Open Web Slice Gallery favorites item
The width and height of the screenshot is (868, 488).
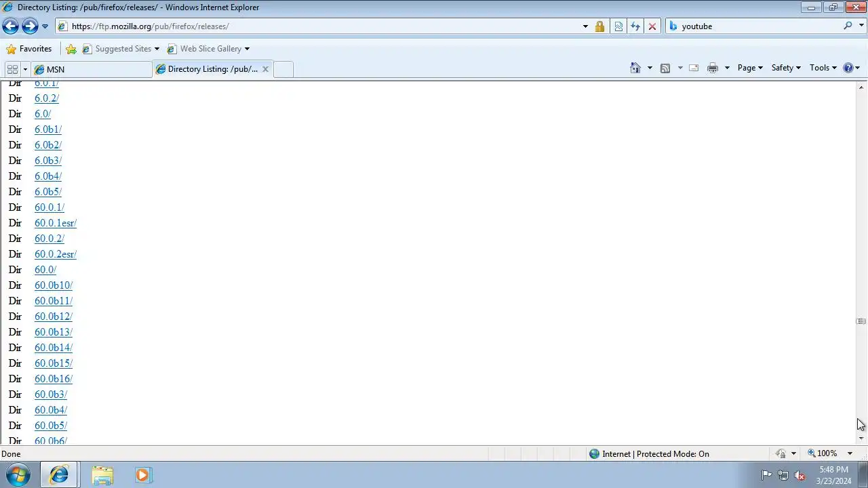(x=208, y=49)
